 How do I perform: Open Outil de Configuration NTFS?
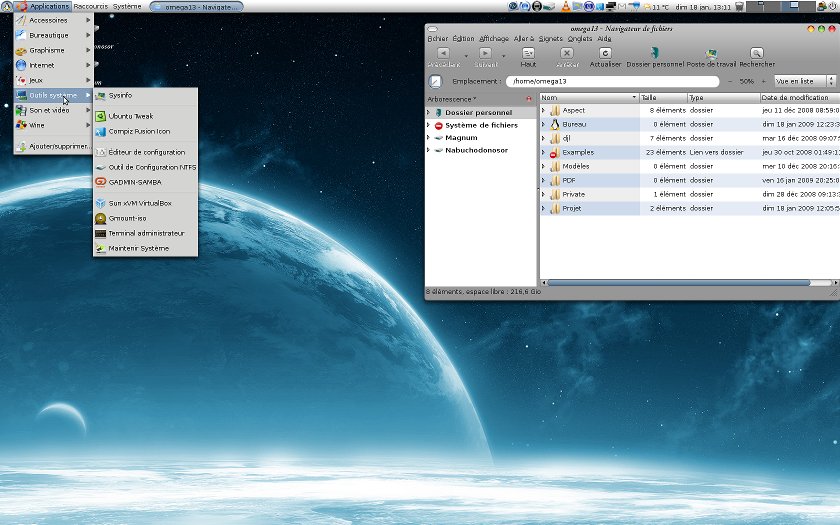(146, 167)
